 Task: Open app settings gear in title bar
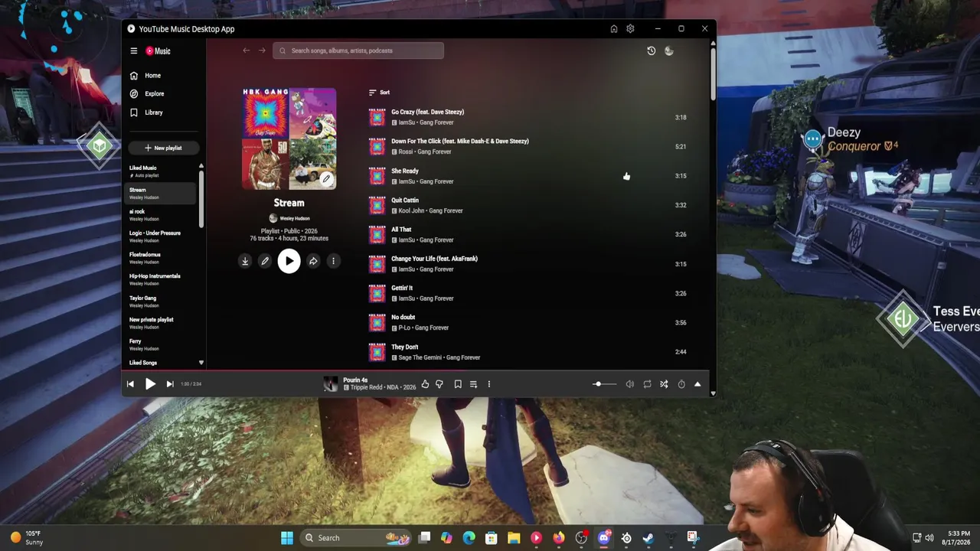pos(630,29)
